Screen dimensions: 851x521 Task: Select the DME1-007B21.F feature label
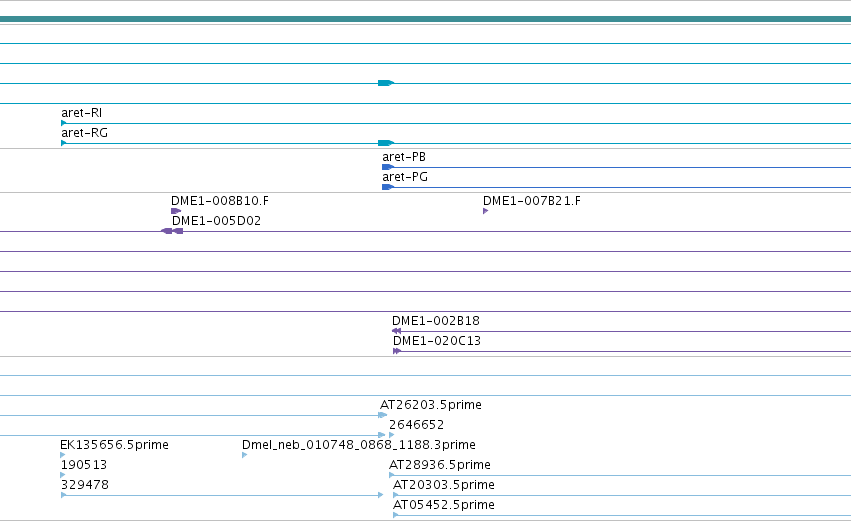coord(532,201)
